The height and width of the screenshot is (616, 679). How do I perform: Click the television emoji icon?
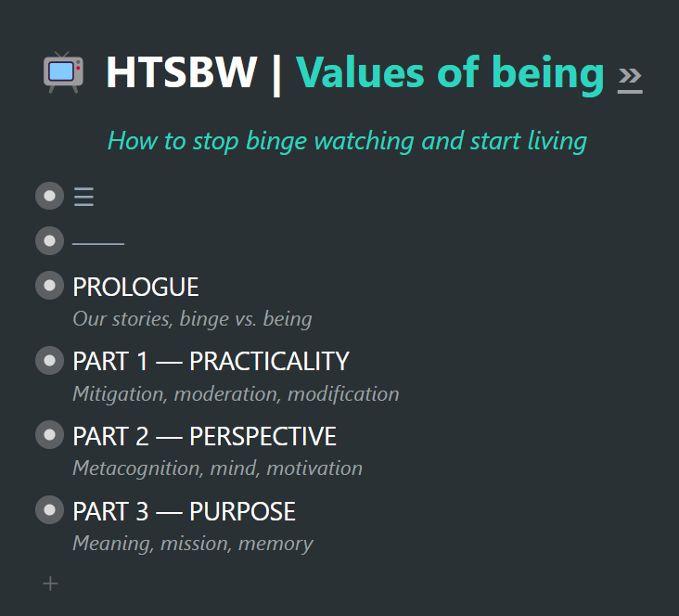pyautogui.click(x=63, y=72)
